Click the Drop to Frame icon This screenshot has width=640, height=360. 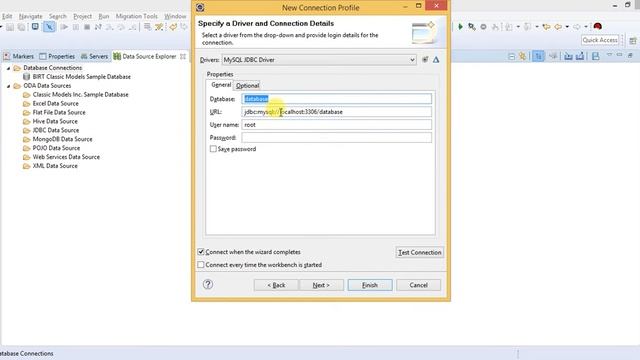click(147, 27)
